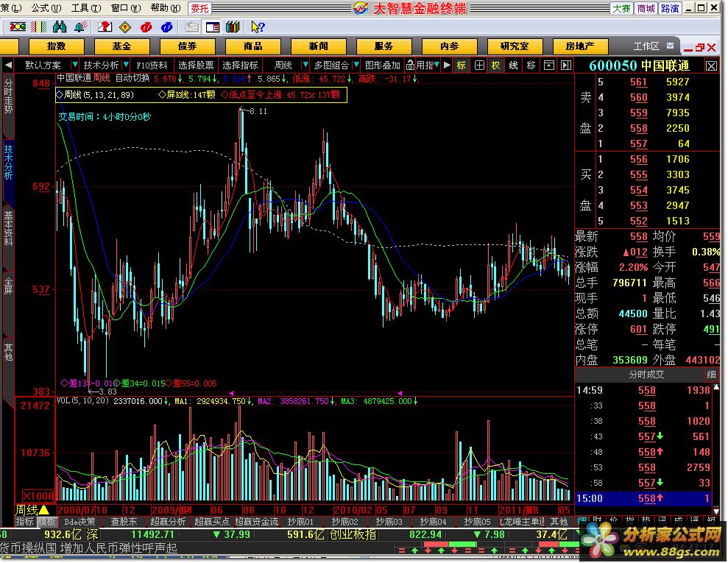Open the 工具 menu
Viewport: 728px width, 563px height.
pyautogui.click(x=86, y=8)
